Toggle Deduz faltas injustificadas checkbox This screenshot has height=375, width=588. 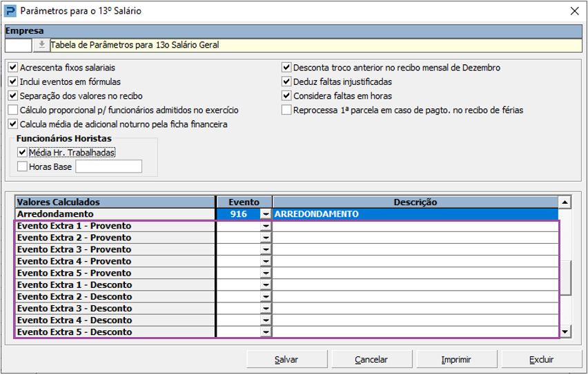(286, 82)
